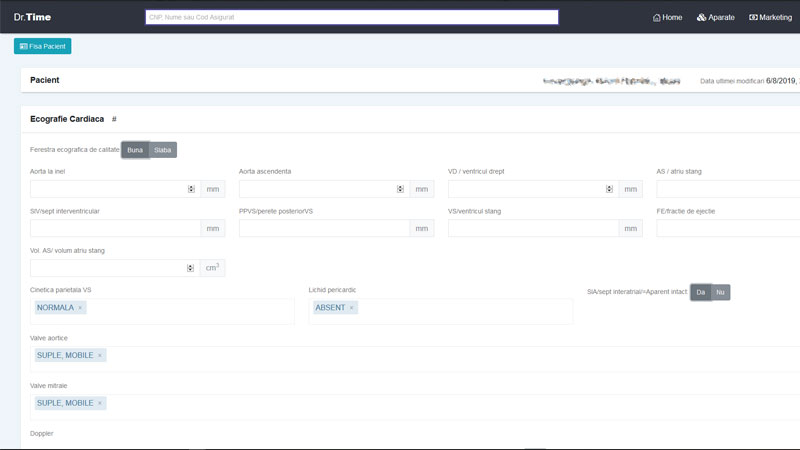Image resolution: width=800 pixels, height=450 pixels.
Task: Click the CNP patient search field
Action: [x=351, y=17]
